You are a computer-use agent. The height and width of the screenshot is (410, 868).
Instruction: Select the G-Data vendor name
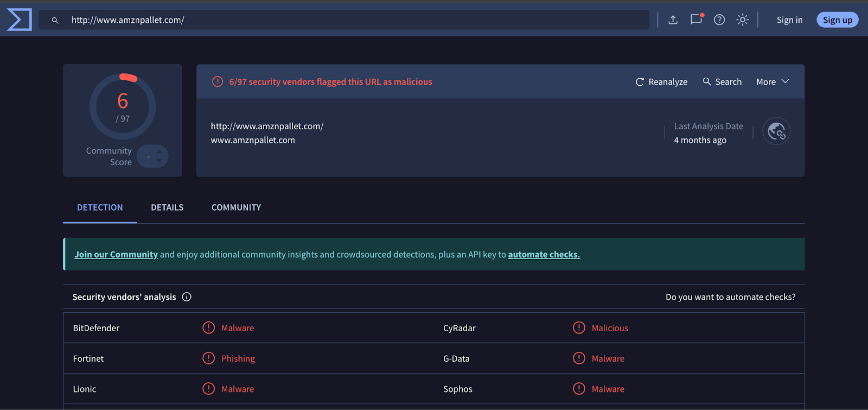coord(456,358)
